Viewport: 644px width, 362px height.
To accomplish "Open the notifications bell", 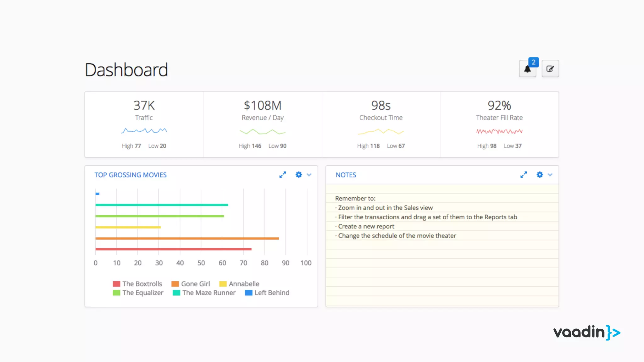I will pyautogui.click(x=527, y=69).
